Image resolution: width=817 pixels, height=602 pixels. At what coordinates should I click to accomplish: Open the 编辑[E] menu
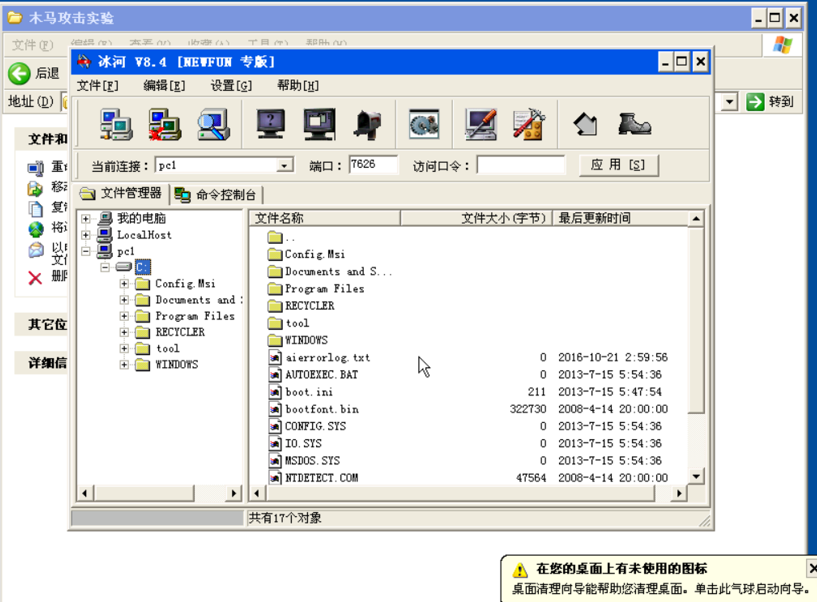[164, 85]
